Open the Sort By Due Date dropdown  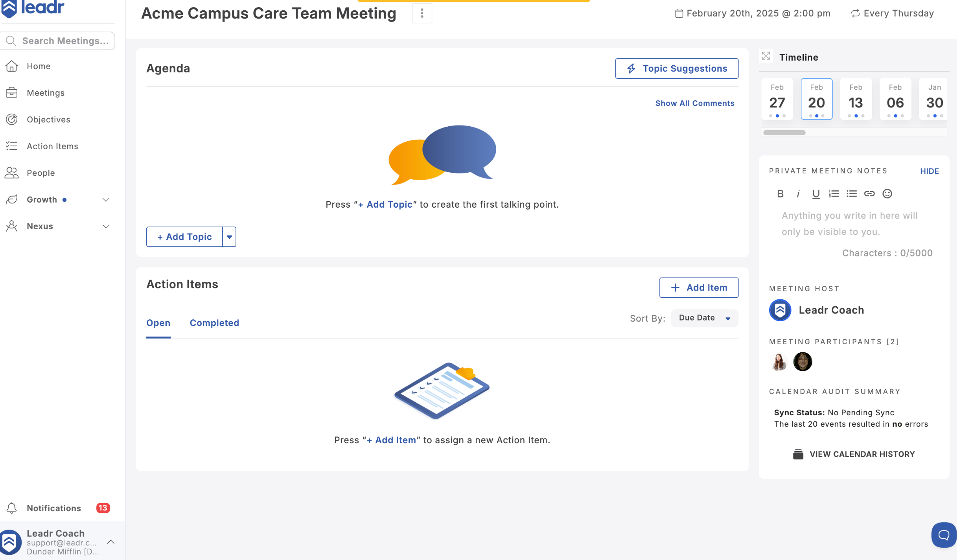704,318
